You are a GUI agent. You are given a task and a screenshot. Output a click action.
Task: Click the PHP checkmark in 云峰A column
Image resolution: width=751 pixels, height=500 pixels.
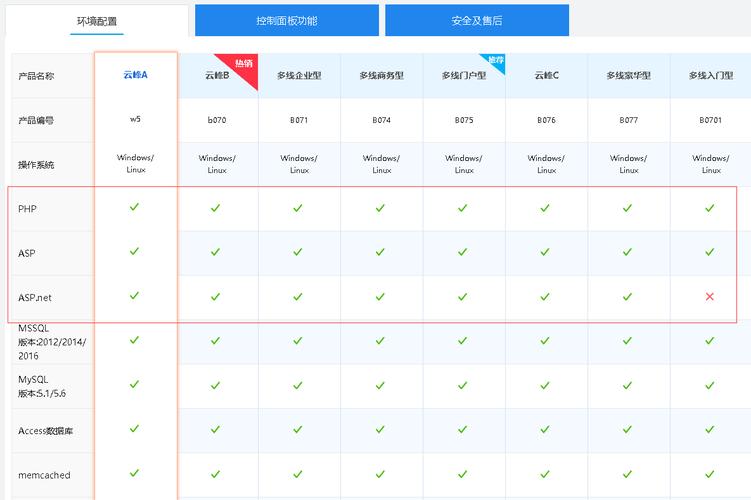[x=134, y=207]
